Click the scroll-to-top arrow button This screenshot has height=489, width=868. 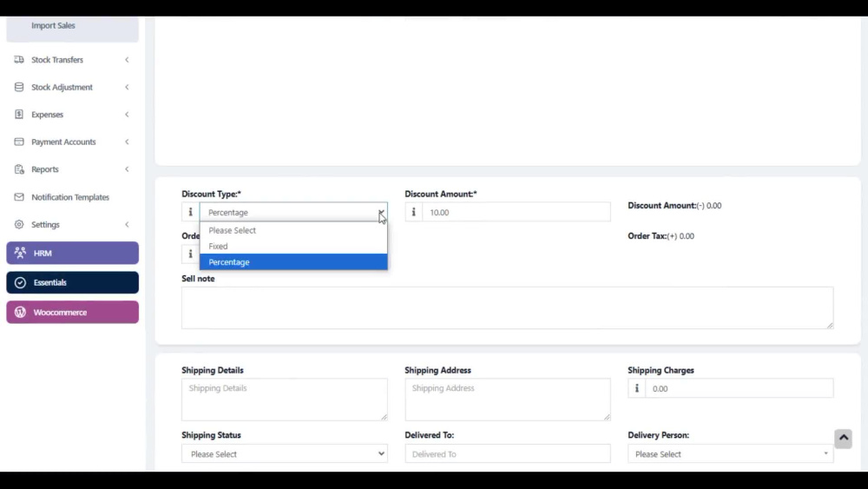tap(843, 438)
